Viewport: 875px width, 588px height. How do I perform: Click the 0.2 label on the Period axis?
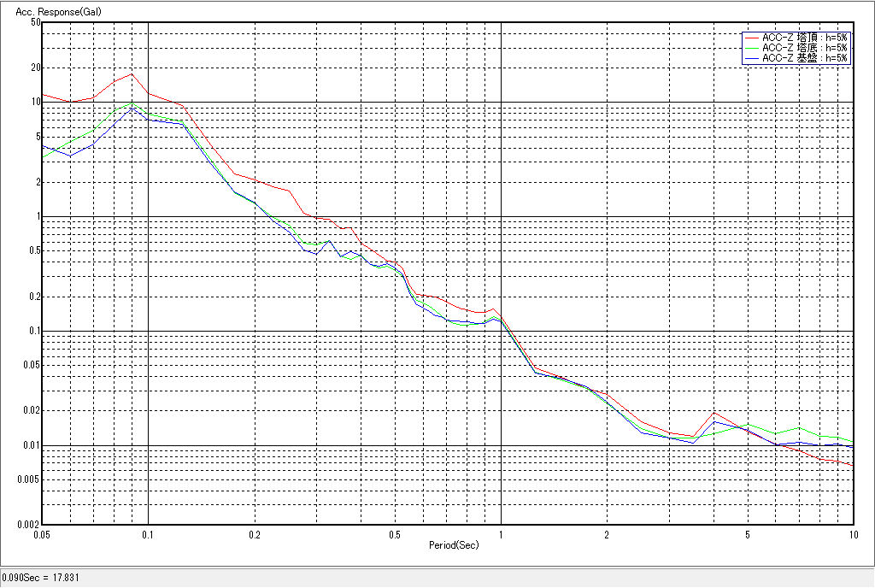254,535
